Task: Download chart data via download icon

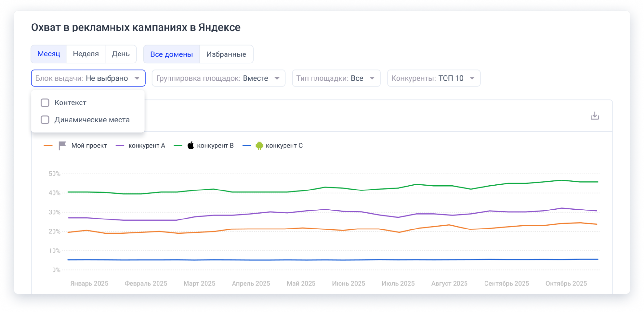Action: (x=594, y=116)
